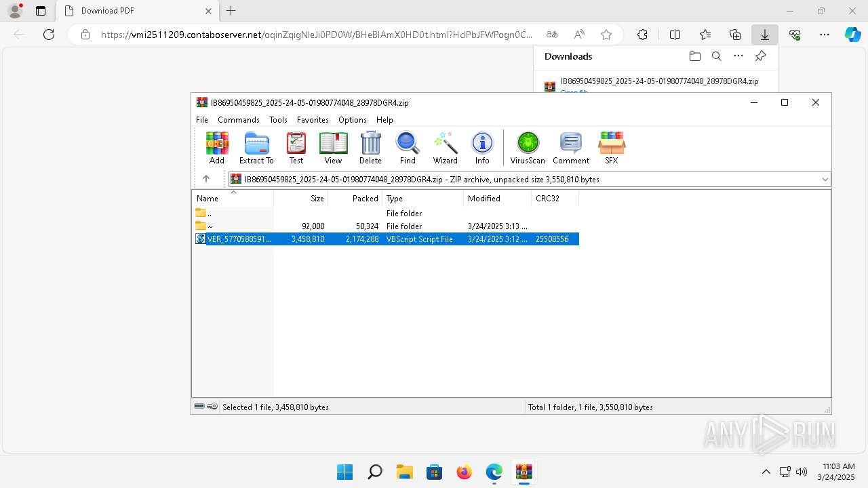This screenshot has width=868, height=488.
Task: Click the Extract To toolbar icon
Action: coord(256,148)
